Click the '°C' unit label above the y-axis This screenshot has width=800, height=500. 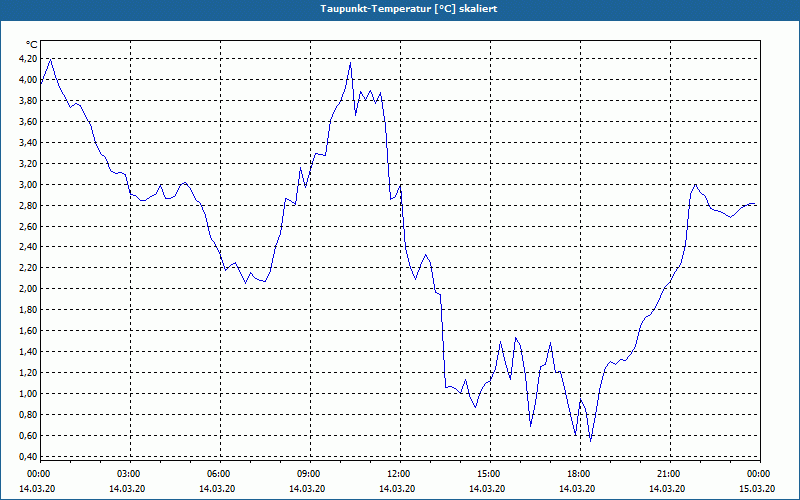tap(32, 45)
